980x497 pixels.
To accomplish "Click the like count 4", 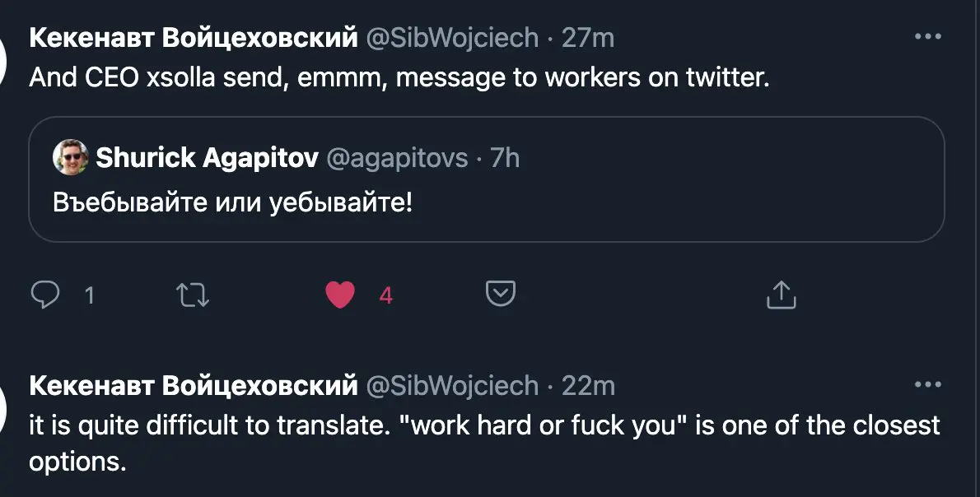I will click(385, 295).
